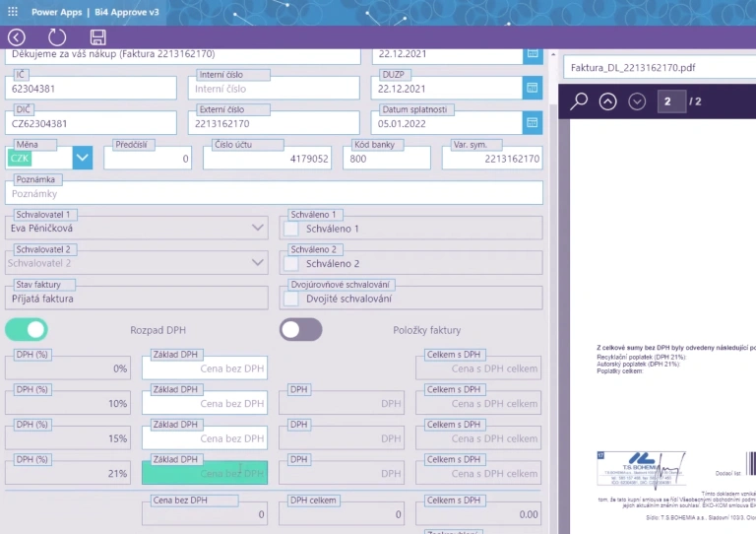Expand the Schvalovatel 1 dropdown
Image resolution: width=756 pixels, height=534 pixels.
coord(258,229)
